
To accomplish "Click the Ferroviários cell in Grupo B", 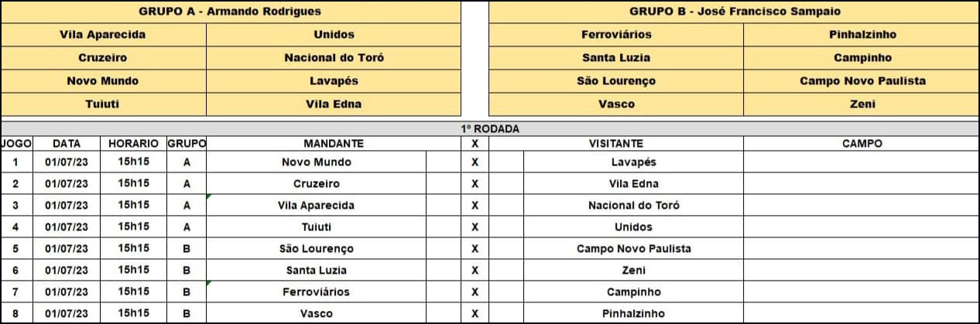I will click(x=616, y=35).
